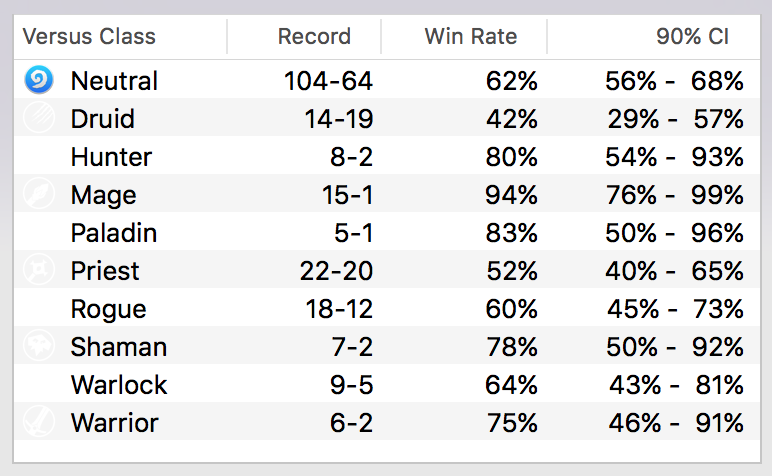This screenshot has height=476, width=772.
Task: Click the Mage record 15-1
Action: click(348, 194)
